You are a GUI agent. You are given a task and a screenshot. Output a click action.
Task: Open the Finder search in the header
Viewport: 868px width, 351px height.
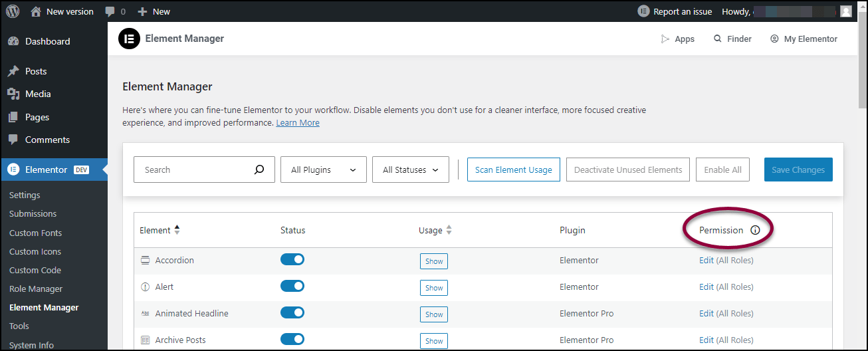(x=732, y=39)
